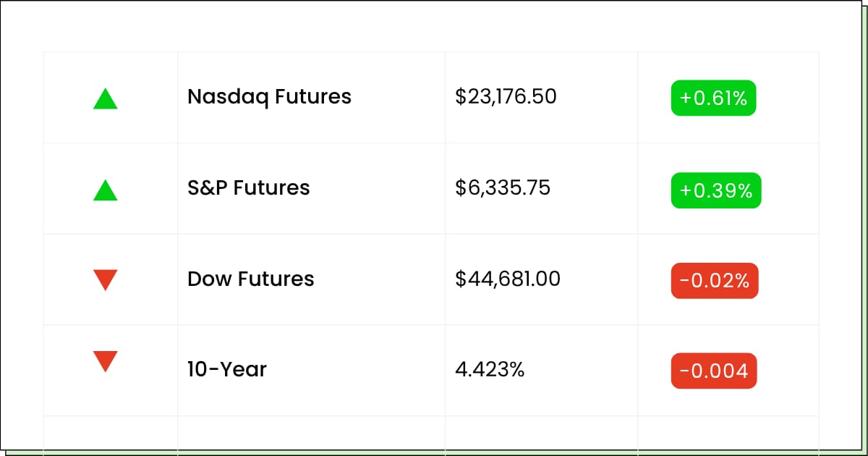Click the red down arrow beside 10-Year
868x456 pixels.
tap(106, 361)
